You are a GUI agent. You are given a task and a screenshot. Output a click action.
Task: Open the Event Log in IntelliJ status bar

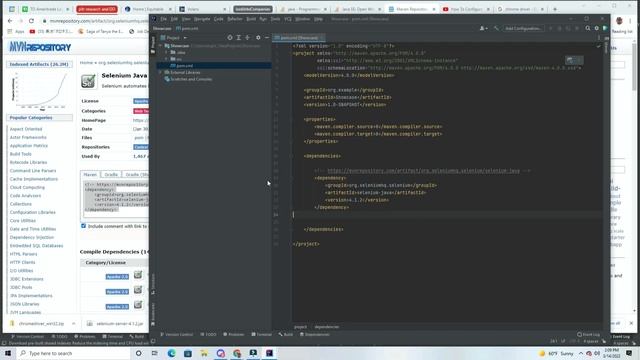coord(588,334)
